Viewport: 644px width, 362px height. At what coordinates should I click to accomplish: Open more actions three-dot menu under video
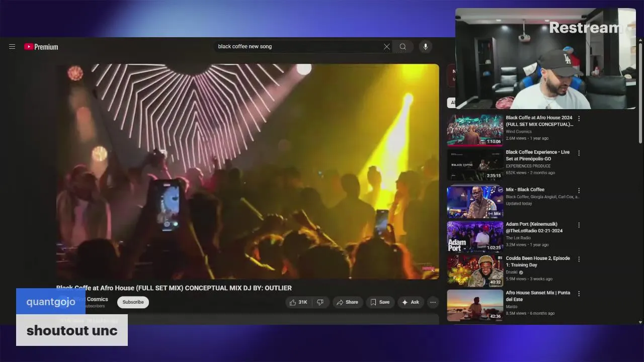tap(433, 302)
